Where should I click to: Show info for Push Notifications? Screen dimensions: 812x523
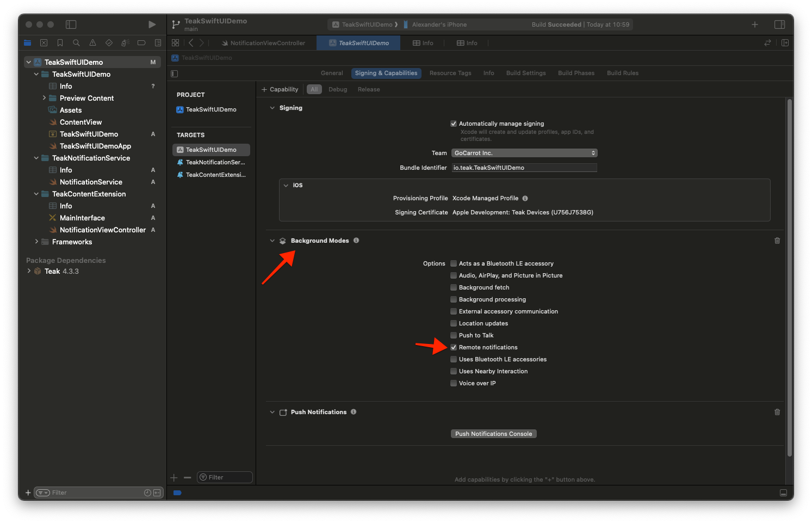coord(354,412)
